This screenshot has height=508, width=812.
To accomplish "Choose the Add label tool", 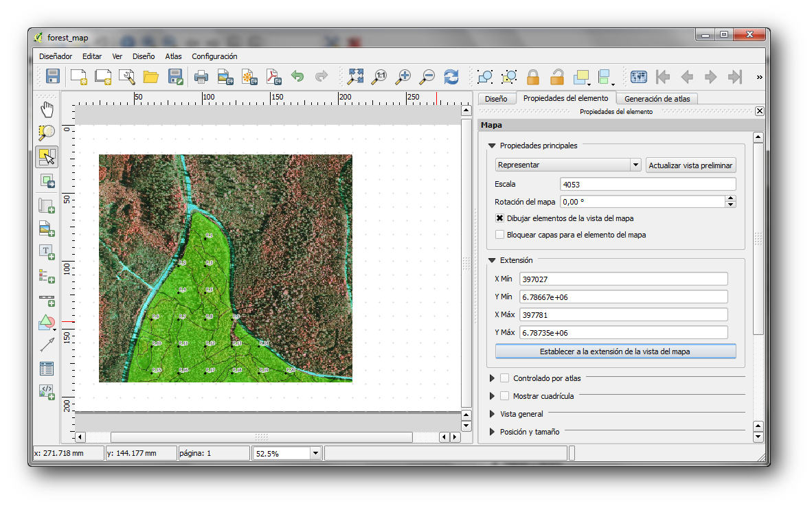I will pos(47,252).
